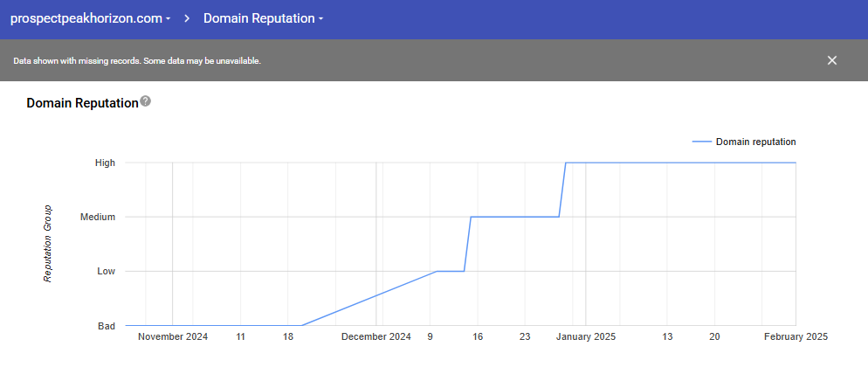
Task: Open the prospectpeakhorizon.com domain dropdown
Action: (x=90, y=18)
